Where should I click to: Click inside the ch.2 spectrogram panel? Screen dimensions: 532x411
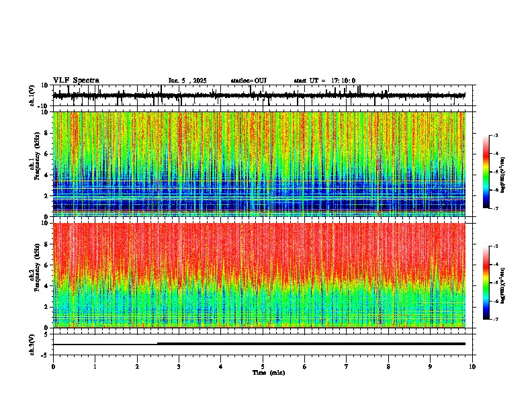click(x=259, y=275)
